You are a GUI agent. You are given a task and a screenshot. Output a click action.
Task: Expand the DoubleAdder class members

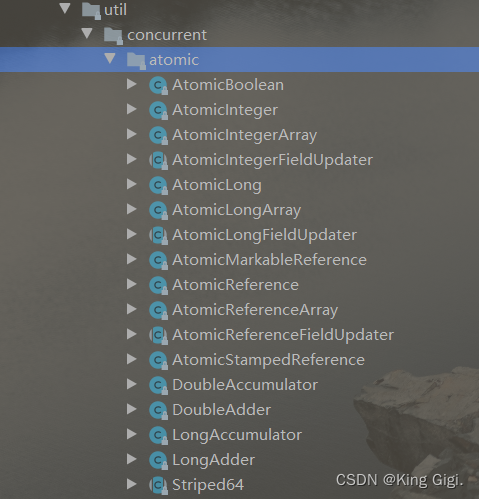pyautogui.click(x=132, y=409)
